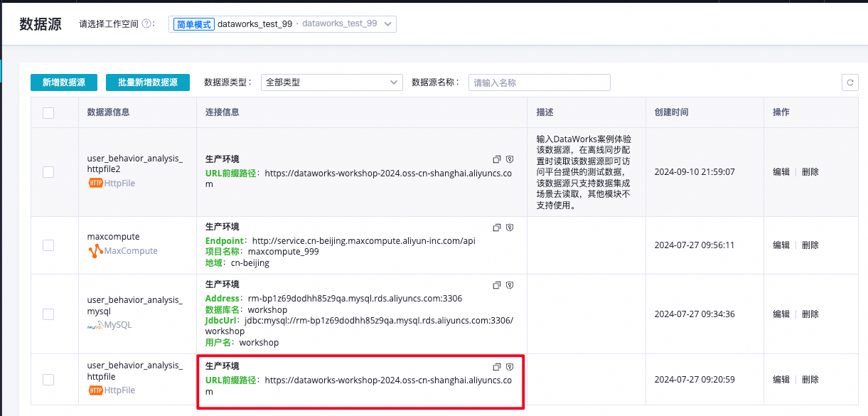The height and width of the screenshot is (416, 868).
Task: Click the refresh icon button
Action: pyautogui.click(x=849, y=82)
